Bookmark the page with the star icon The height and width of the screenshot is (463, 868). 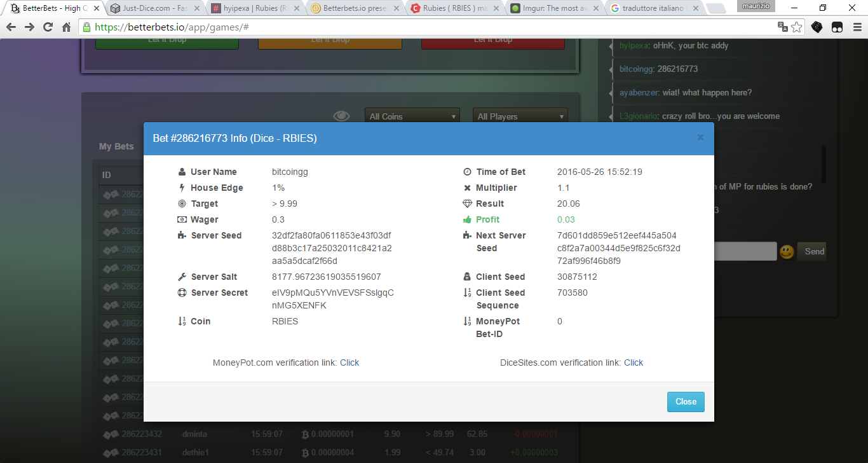(x=797, y=27)
